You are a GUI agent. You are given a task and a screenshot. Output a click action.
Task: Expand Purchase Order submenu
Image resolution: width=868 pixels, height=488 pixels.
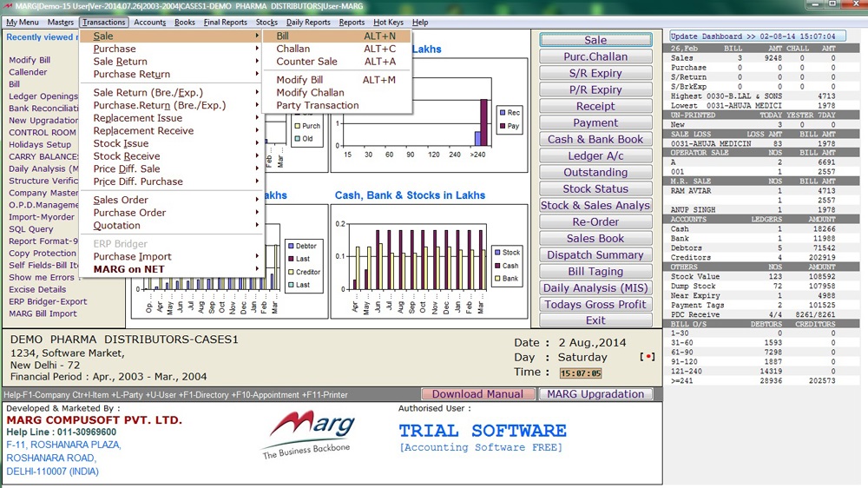[x=171, y=213]
